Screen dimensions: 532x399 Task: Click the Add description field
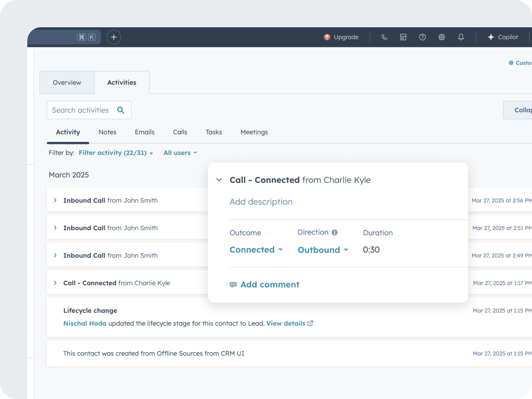(261, 202)
